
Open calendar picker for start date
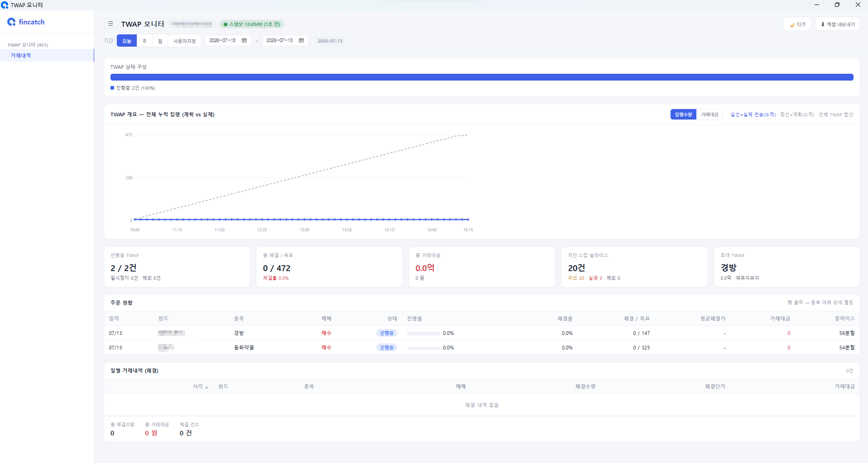[245, 41]
